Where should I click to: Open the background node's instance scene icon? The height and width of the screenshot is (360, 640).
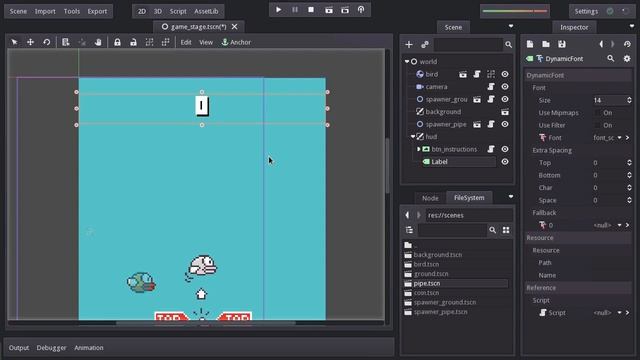(505, 112)
